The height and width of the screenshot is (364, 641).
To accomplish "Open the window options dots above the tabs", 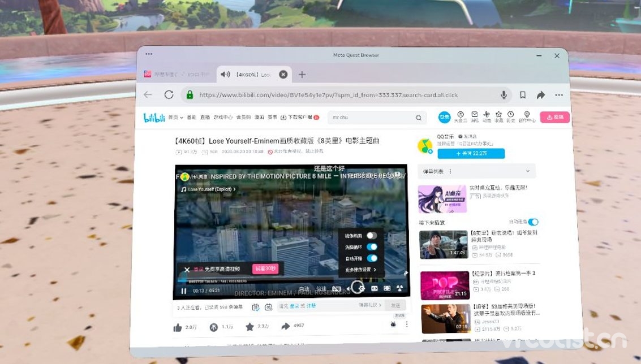I will point(149,54).
